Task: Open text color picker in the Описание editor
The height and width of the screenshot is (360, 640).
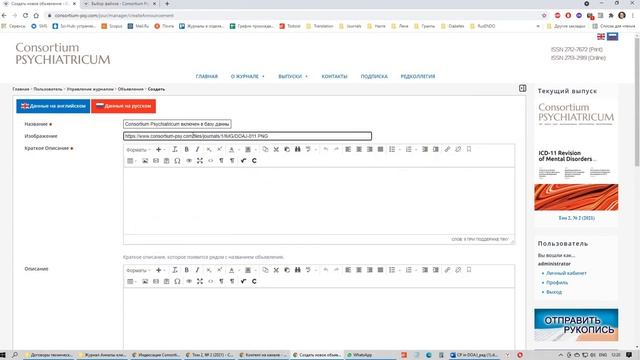Action: point(233,270)
